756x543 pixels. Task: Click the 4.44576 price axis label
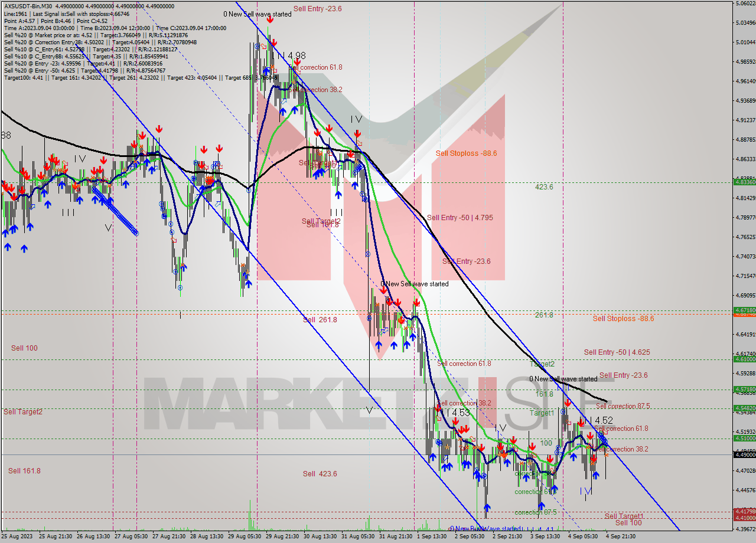tap(745, 490)
